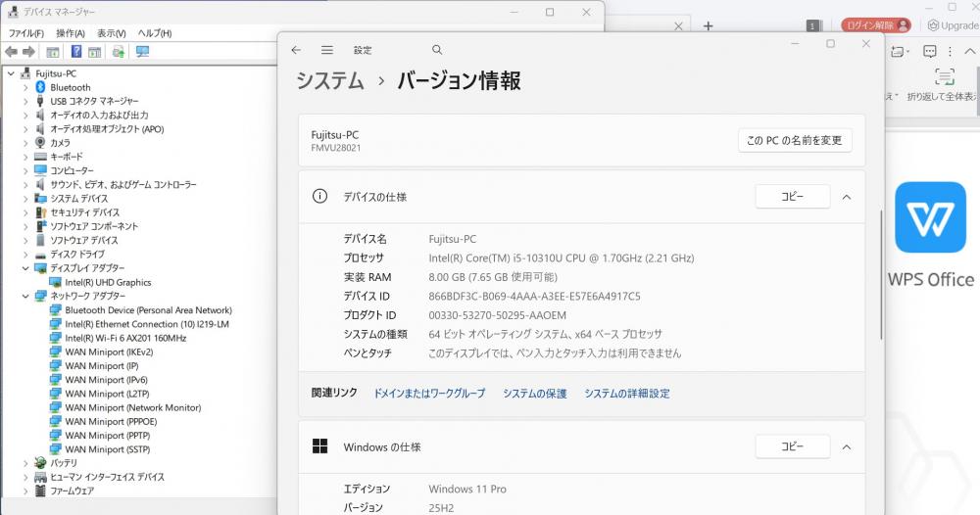Select Bluetooth Device (Personal Area Network)
Screen dimensions: 980x515
(148, 310)
